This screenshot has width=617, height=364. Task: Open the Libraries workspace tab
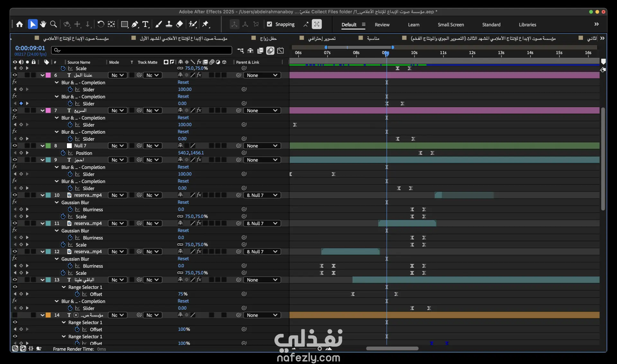click(527, 25)
